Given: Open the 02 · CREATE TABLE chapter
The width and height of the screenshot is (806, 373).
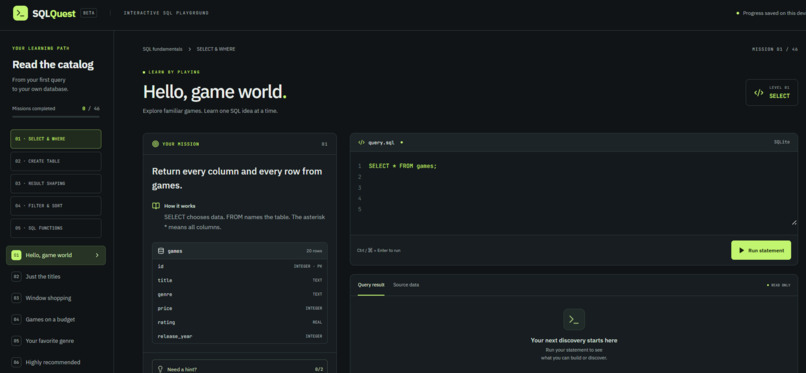Looking at the screenshot, I should point(56,161).
